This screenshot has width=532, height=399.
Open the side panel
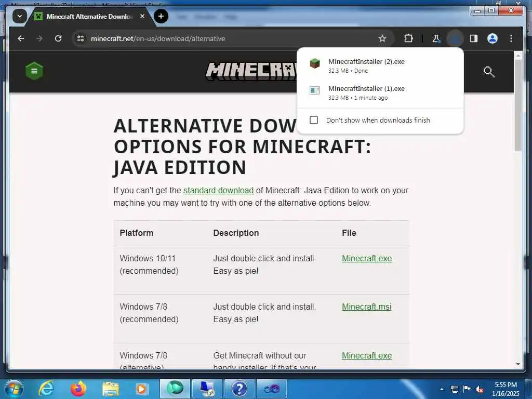(x=474, y=38)
